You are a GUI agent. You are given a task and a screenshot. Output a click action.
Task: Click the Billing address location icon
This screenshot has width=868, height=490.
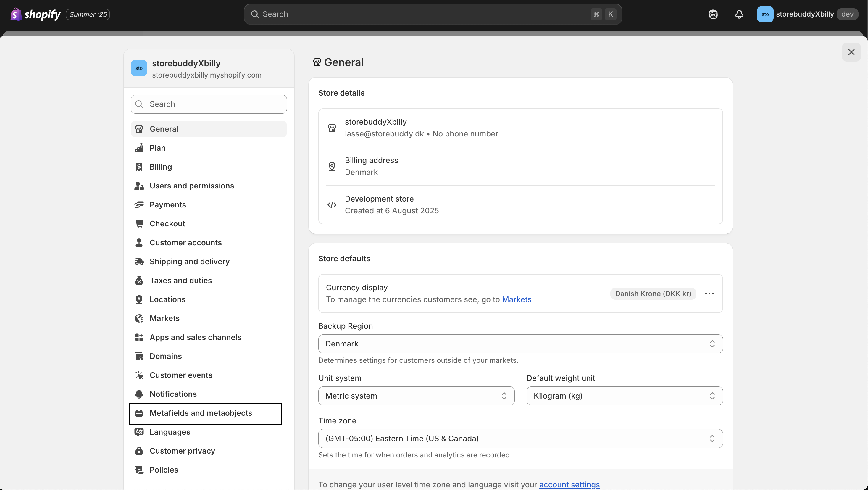pyautogui.click(x=332, y=166)
